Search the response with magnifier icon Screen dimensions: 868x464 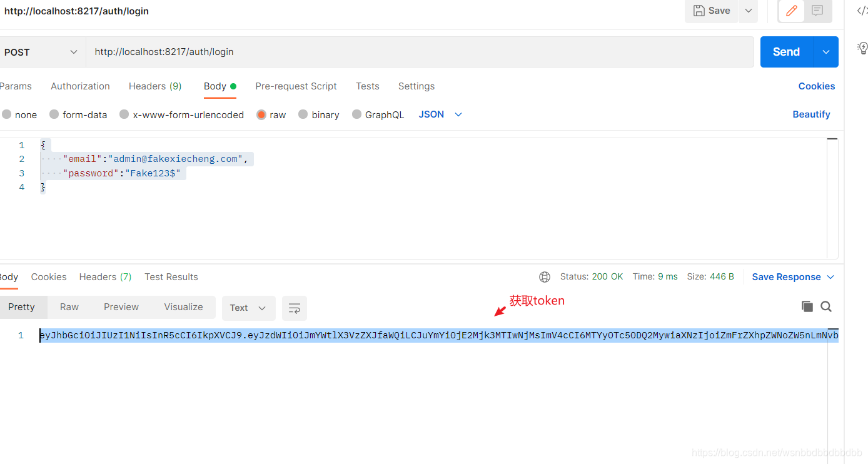826,306
